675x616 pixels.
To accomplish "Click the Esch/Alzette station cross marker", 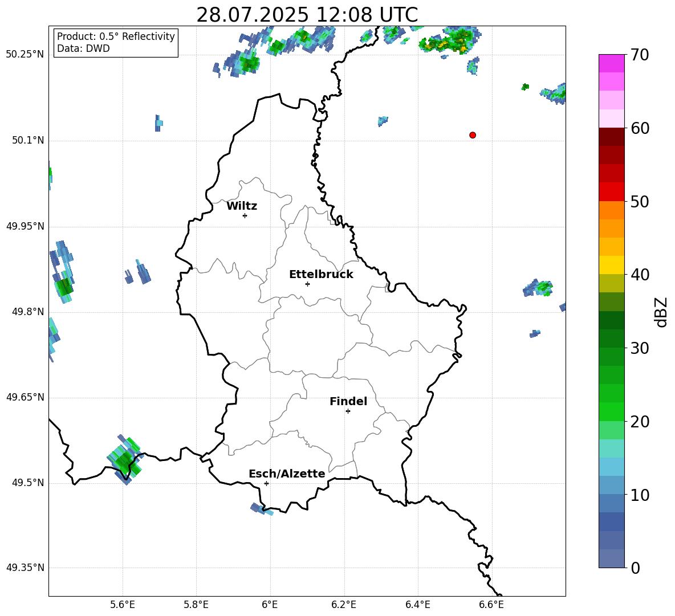I will click(x=266, y=483).
